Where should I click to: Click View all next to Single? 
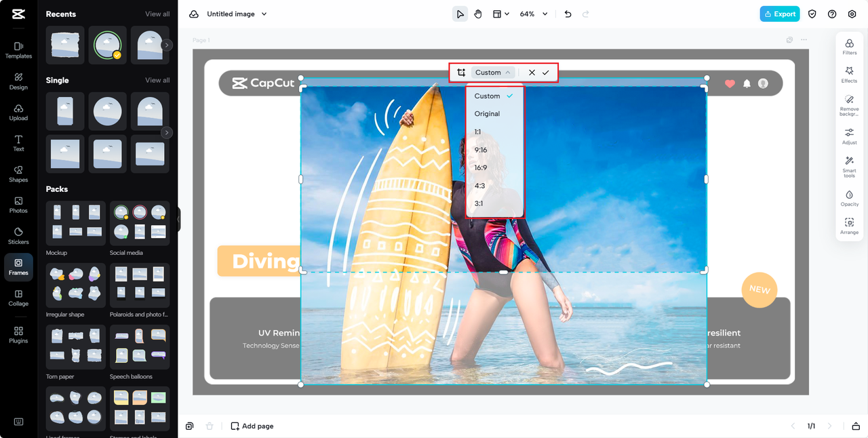(157, 80)
